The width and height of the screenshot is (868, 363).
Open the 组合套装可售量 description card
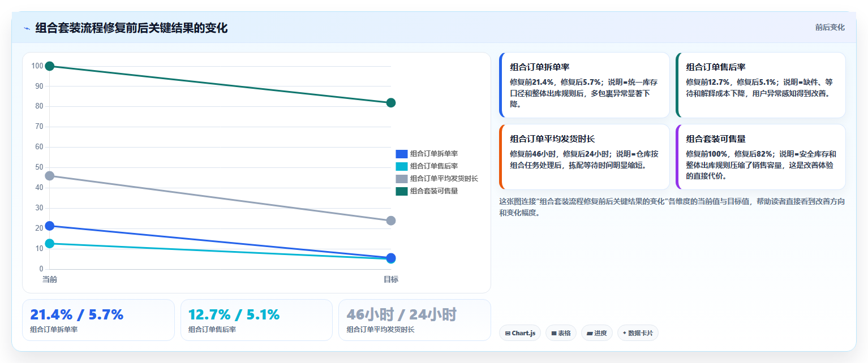coord(760,157)
